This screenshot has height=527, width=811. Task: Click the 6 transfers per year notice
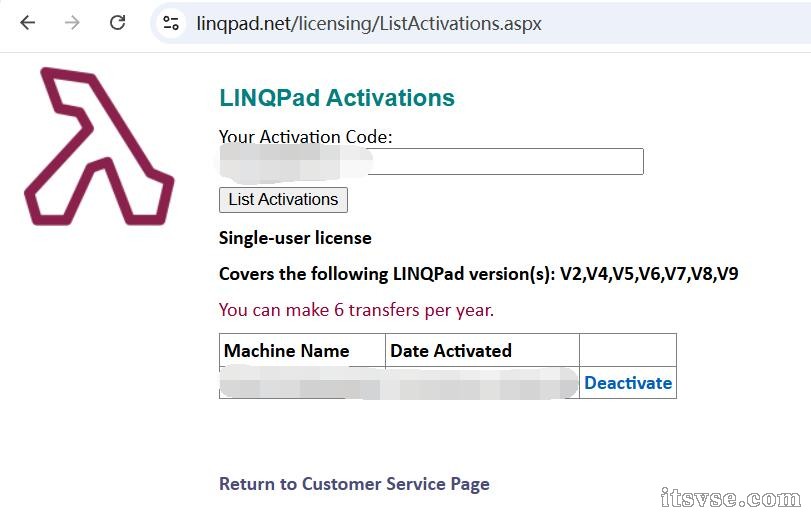point(356,310)
